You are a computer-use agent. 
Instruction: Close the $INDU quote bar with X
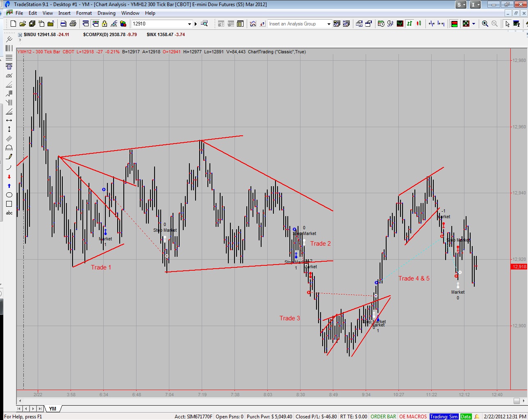click(20, 35)
